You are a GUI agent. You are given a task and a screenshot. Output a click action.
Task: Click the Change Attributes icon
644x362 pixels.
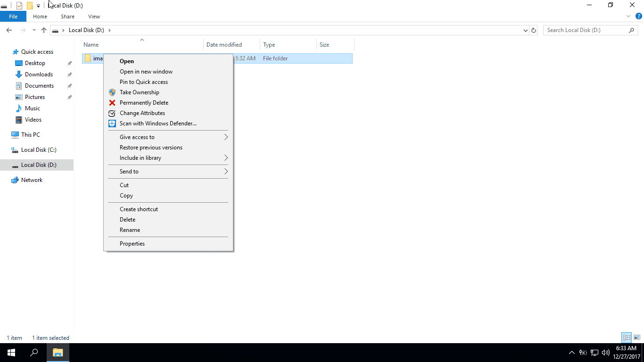(112, 113)
